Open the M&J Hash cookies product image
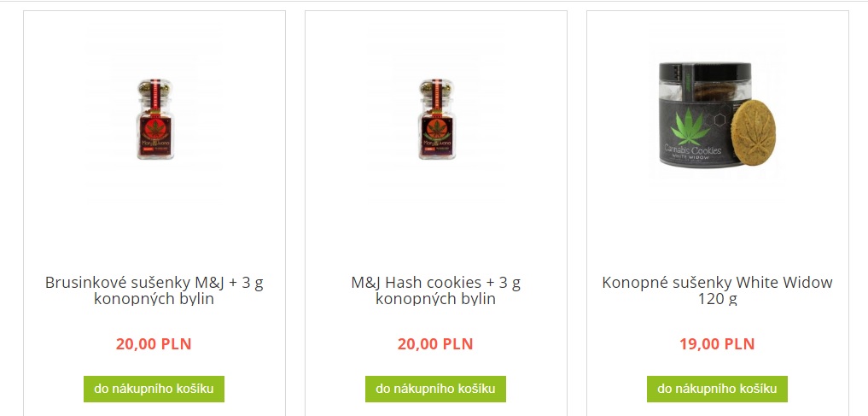This screenshot has width=868, height=416. pyautogui.click(x=437, y=119)
